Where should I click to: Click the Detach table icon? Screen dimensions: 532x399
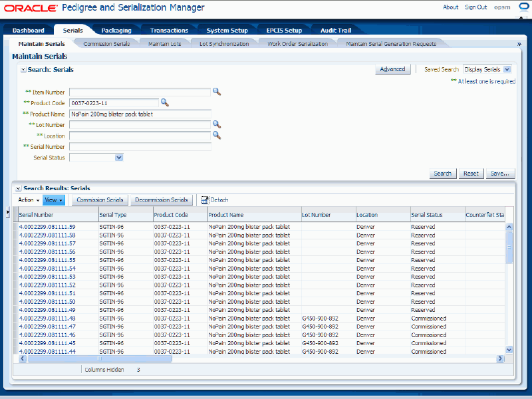pos(205,200)
